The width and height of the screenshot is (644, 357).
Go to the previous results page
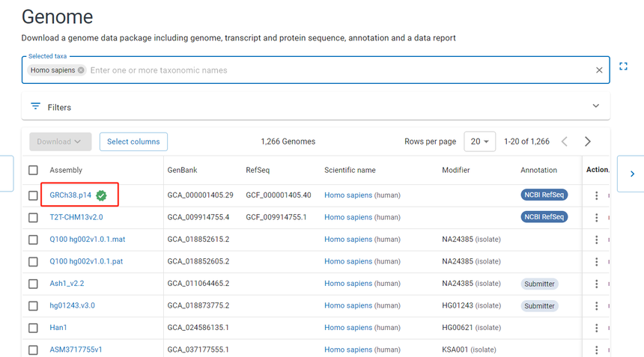[565, 141]
